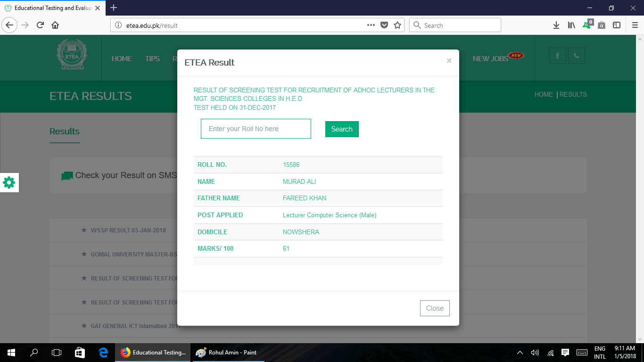Save page to Pocket
The image size is (644, 362).
click(384, 25)
